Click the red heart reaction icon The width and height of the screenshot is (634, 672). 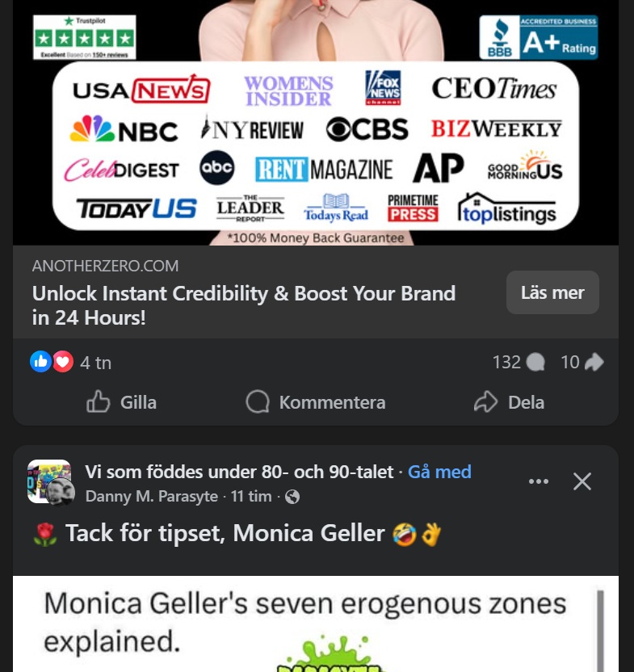63,362
